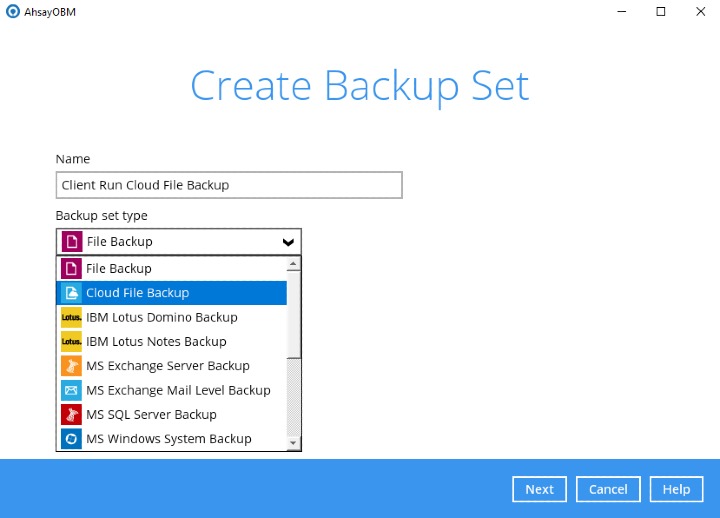Click the Cancel button
Viewport: 720px width, 518px height.
pos(608,489)
